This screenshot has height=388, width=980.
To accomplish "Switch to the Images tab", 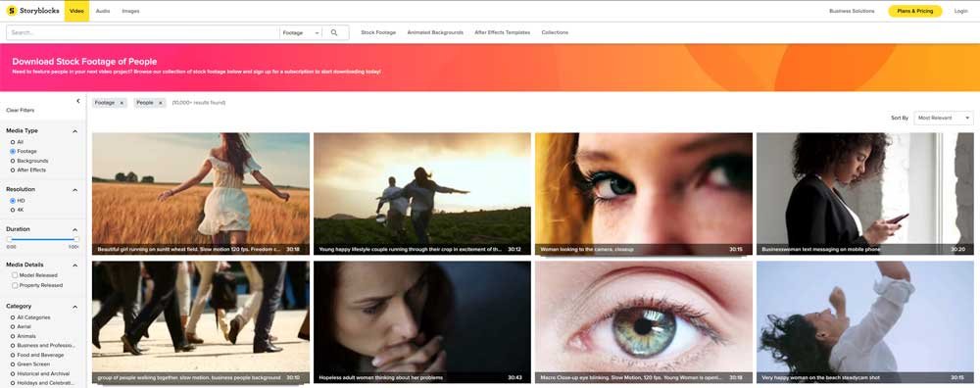I will (130, 11).
